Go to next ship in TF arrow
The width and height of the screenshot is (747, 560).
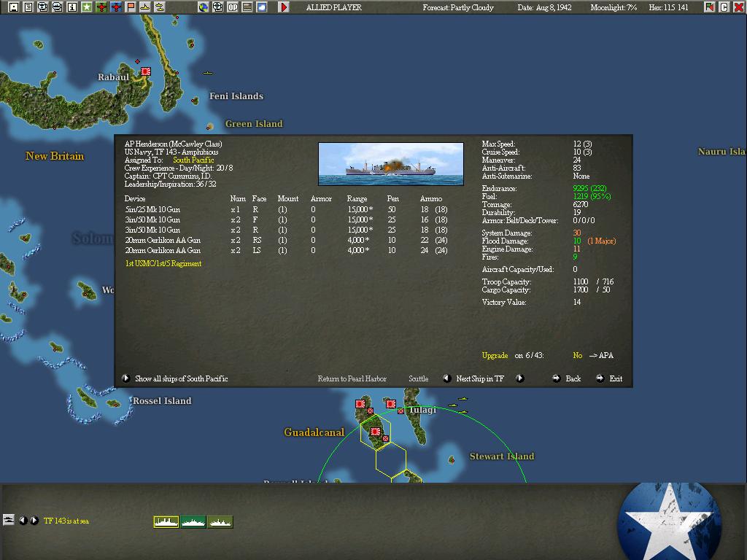click(x=519, y=378)
